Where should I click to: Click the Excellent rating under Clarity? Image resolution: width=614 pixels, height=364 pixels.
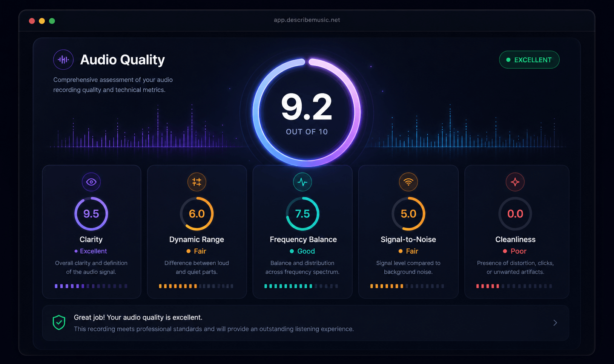[91, 251]
